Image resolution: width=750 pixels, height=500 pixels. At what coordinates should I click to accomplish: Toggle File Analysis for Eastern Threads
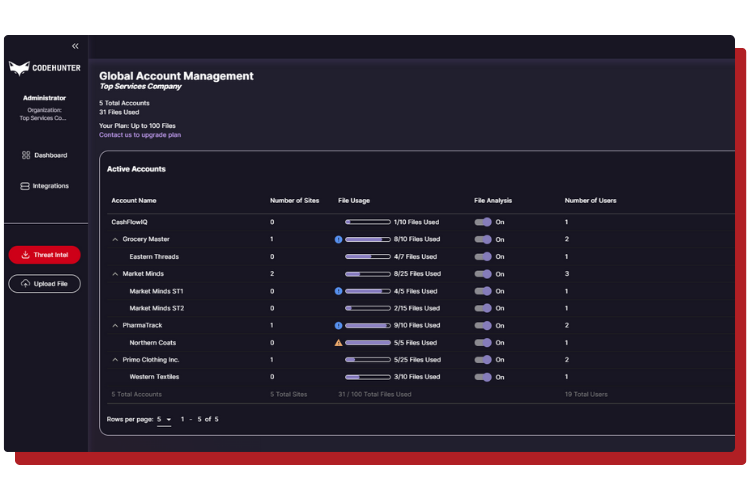point(483,256)
